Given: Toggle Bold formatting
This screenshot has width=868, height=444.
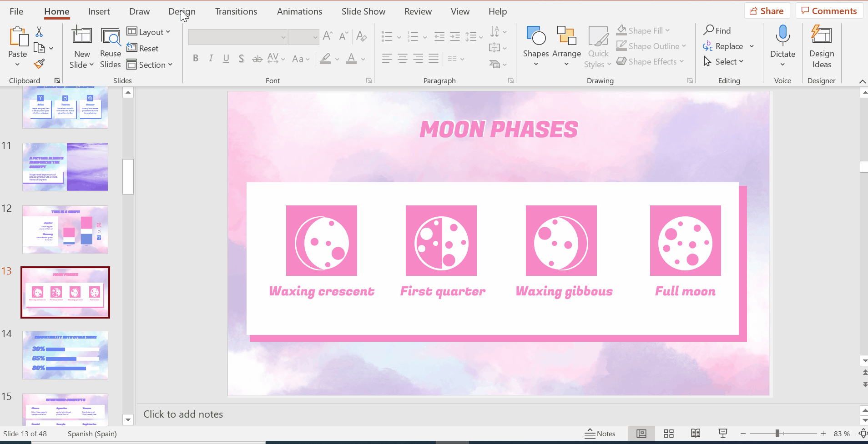Looking at the screenshot, I should pyautogui.click(x=196, y=59).
